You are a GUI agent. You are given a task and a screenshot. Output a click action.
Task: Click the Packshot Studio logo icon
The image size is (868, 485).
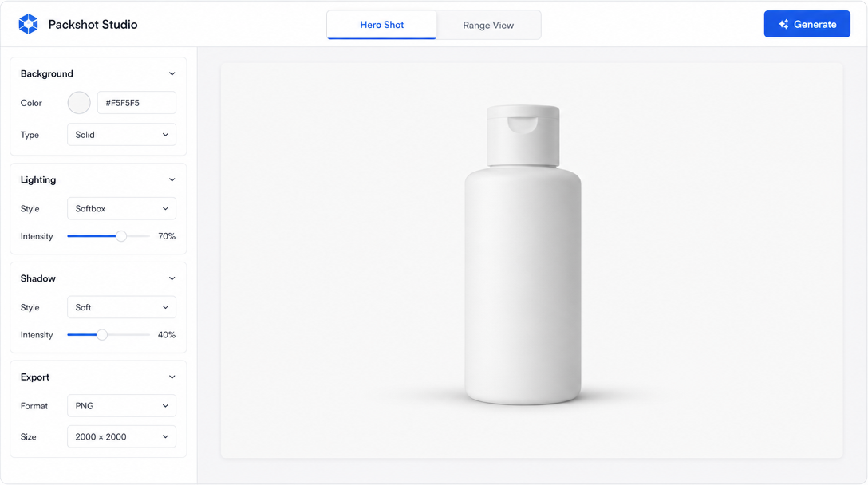(28, 25)
